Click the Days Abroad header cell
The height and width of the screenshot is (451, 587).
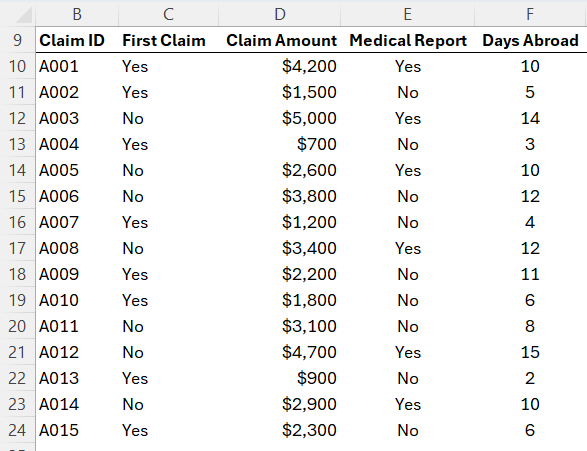pos(530,40)
